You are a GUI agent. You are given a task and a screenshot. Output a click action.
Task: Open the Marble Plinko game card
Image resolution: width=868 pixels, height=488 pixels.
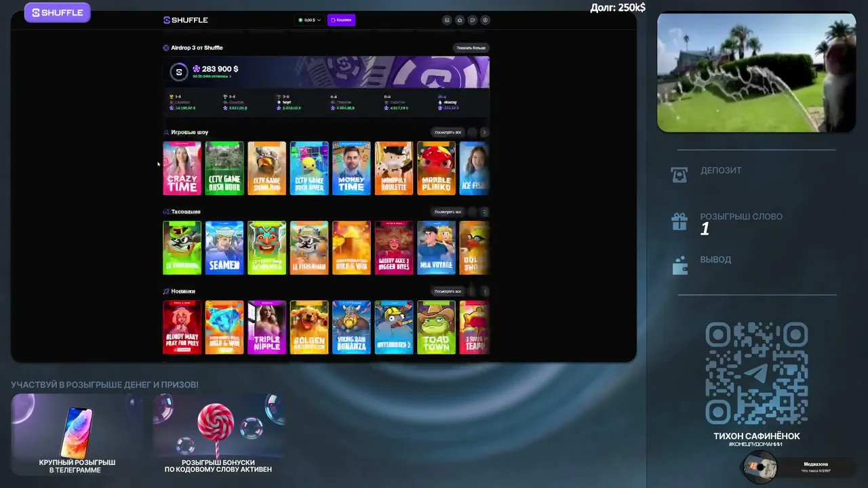tap(436, 168)
